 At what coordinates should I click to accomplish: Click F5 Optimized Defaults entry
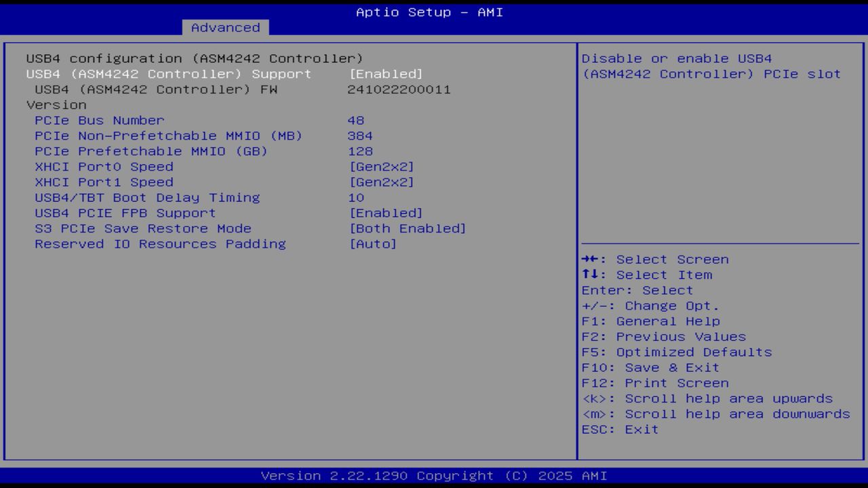677,352
